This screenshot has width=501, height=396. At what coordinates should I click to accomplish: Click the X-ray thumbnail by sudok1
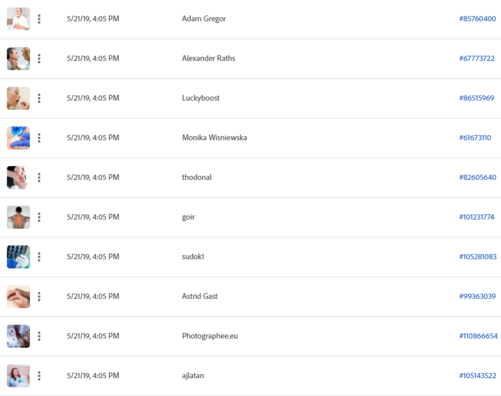18,257
